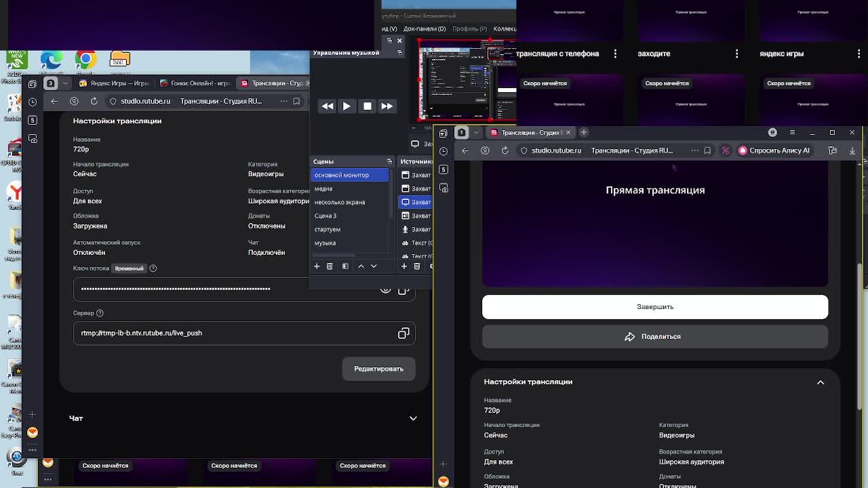868x488 pixels.
Task: Add a new scene in OBS Scenes panel
Action: point(317,266)
